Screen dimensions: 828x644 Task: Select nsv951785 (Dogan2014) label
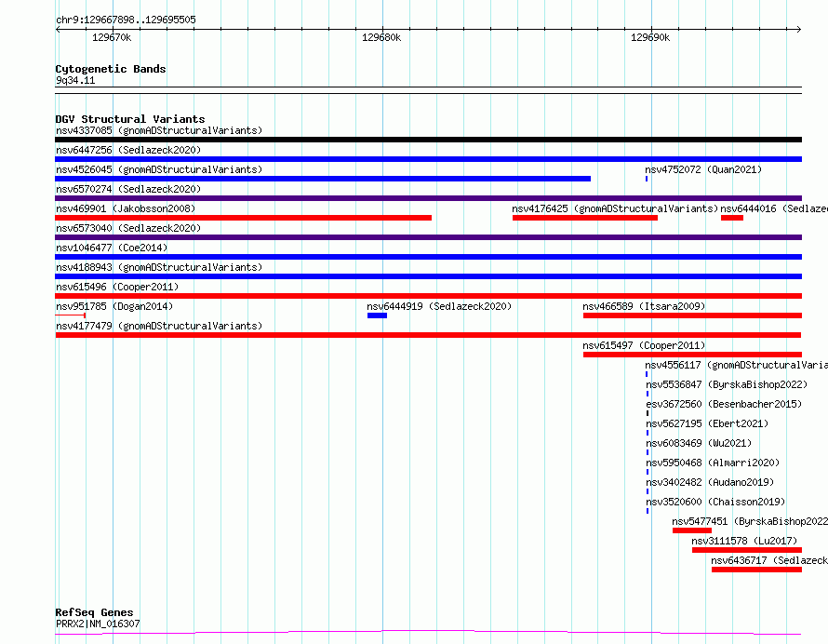click(x=114, y=306)
